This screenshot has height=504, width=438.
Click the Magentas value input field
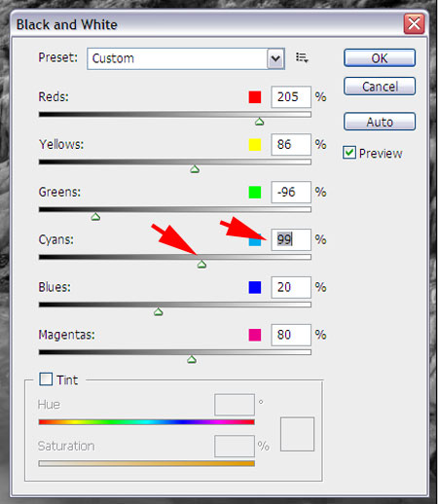pyautogui.click(x=291, y=335)
